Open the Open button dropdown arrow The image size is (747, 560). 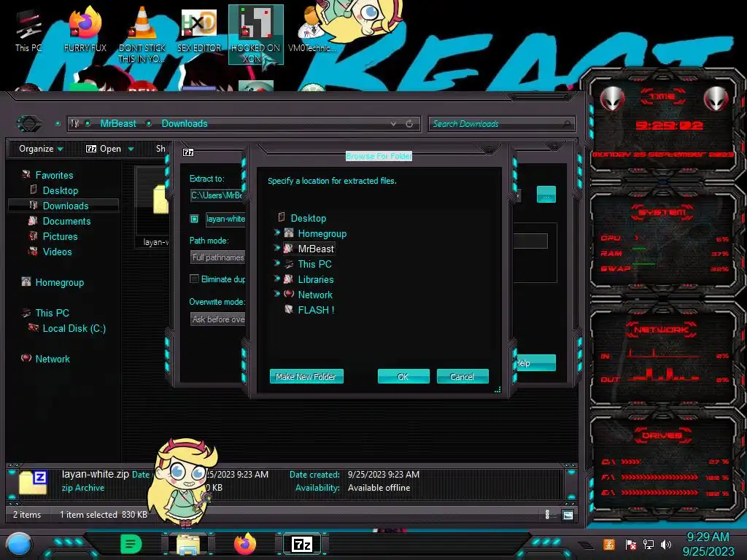click(x=131, y=149)
